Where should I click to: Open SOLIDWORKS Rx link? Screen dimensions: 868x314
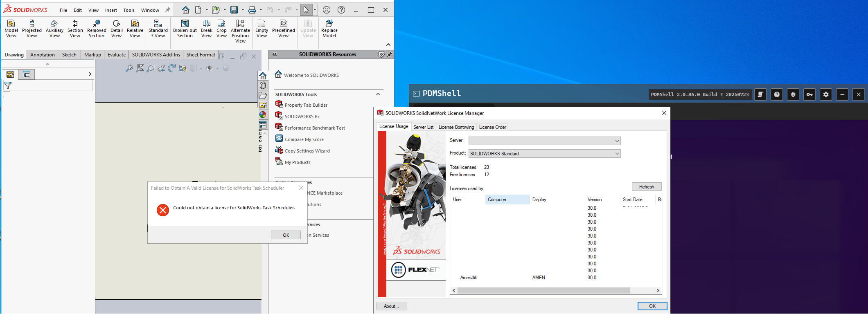click(x=302, y=117)
